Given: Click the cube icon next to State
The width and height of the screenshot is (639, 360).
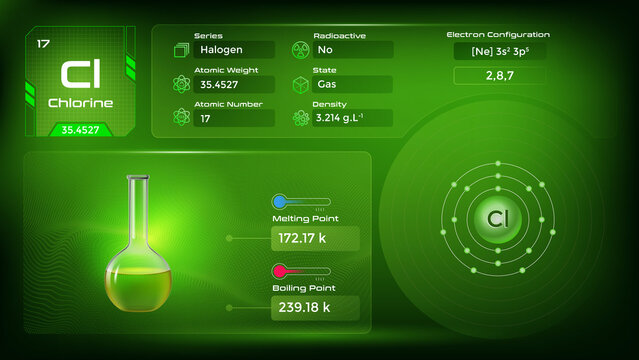Looking at the screenshot, I should (x=301, y=85).
